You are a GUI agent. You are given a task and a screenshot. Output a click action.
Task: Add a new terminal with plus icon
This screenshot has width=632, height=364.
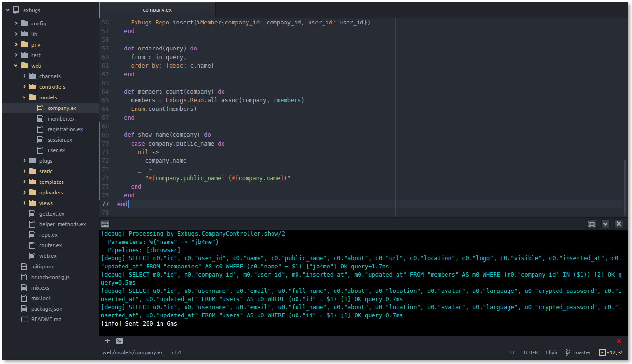pyautogui.click(x=107, y=341)
